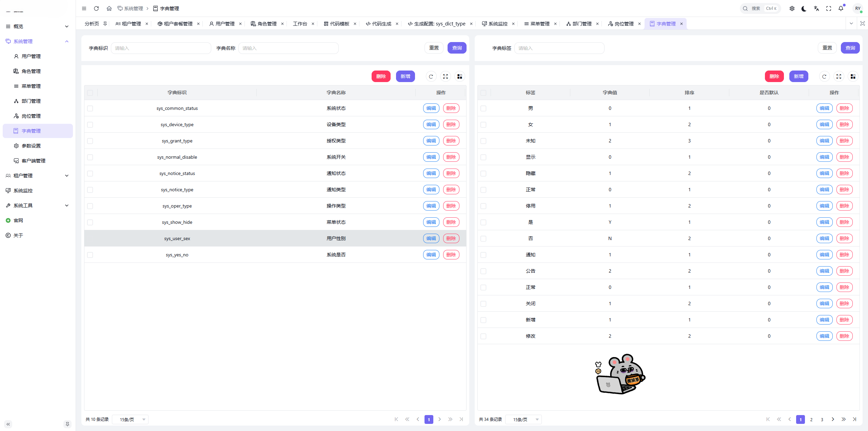
Task: Open the RY user avatar menu
Action: point(857,8)
